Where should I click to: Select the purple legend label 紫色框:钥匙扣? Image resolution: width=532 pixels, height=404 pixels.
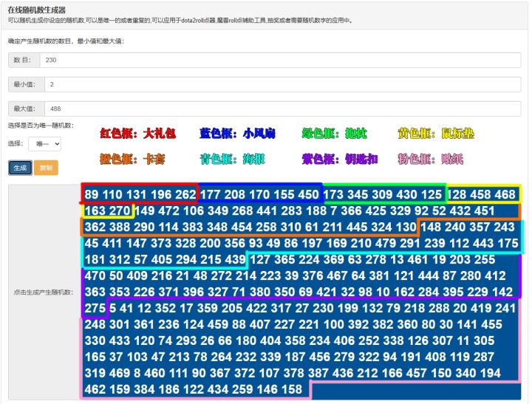point(340,159)
